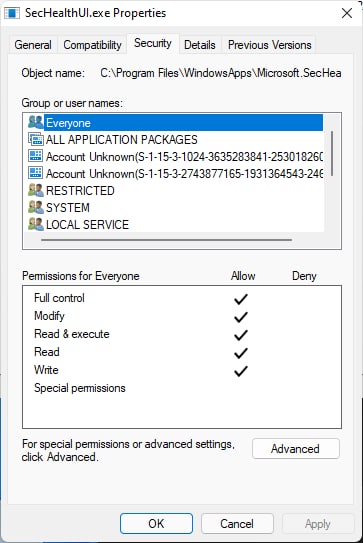Click the Everyone group icon
The image size is (363, 543).
(36, 123)
